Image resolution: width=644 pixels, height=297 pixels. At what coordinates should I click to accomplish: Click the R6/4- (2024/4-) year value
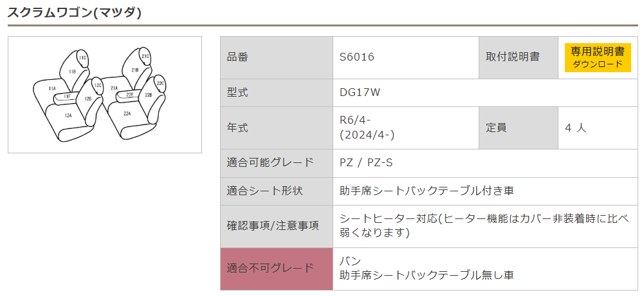(x=367, y=128)
